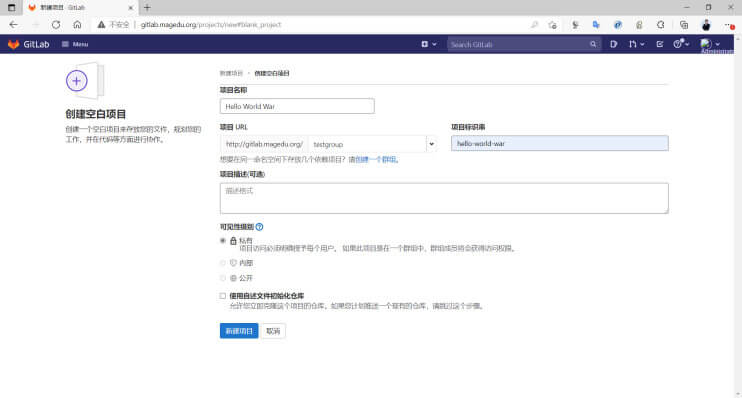Click the blue Create project button

(239, 331)
